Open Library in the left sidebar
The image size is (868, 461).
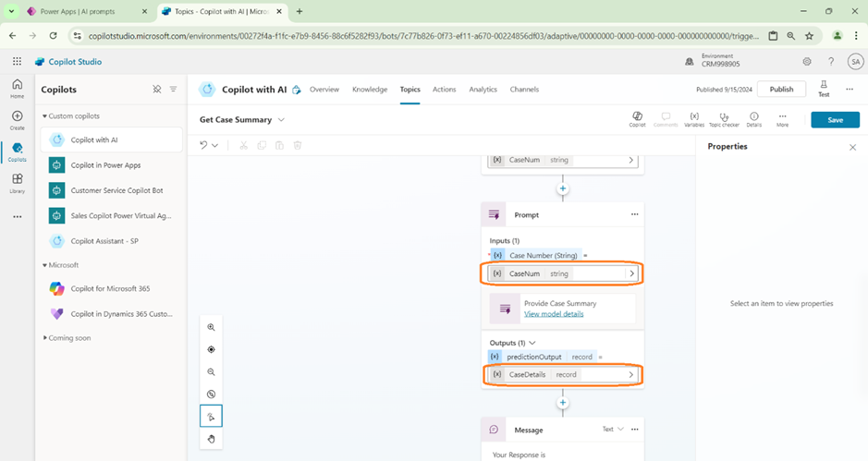click(x=17, y=182)
